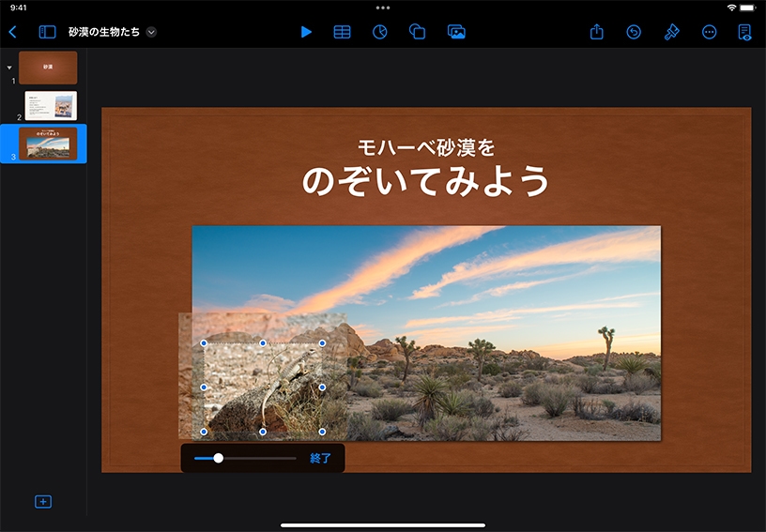The image size is (766, 532).
Task: Tap the share icon
Action: pos(597,32)
